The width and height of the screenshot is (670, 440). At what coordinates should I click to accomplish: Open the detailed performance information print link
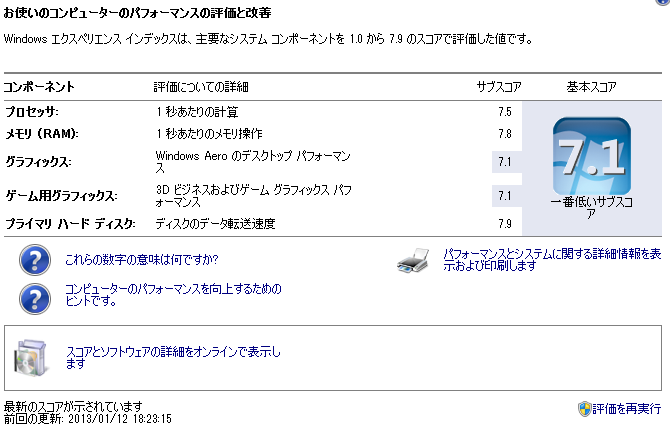[x=552, y=260]
